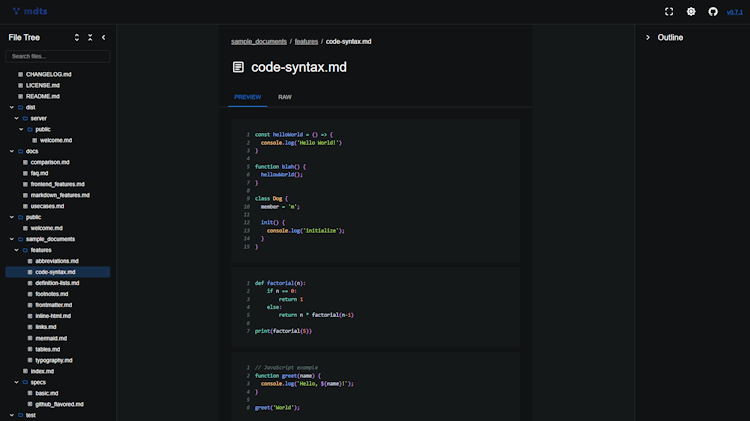Click the docs folder icon
The width and height of the screenshot is (750, 421).
[x=21, y=151]
